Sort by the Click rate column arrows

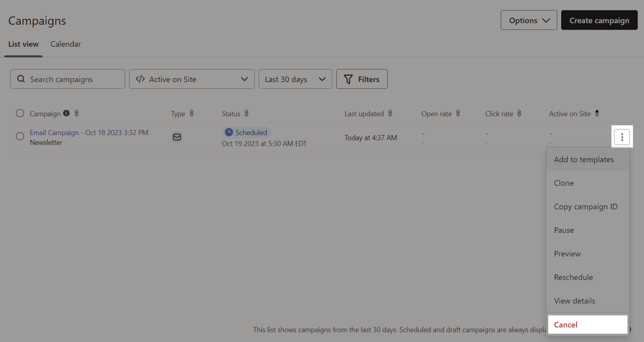click(x=519, y=114)
